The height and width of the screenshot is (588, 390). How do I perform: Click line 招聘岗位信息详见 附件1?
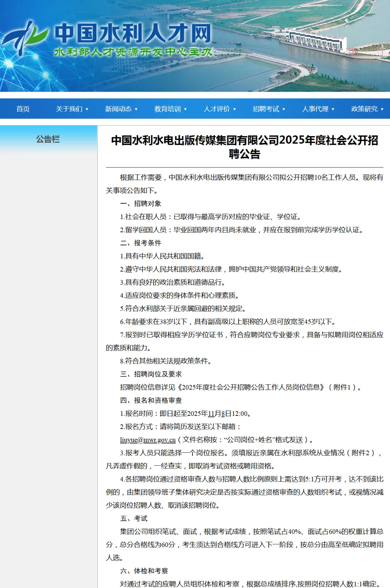point(241,387)
